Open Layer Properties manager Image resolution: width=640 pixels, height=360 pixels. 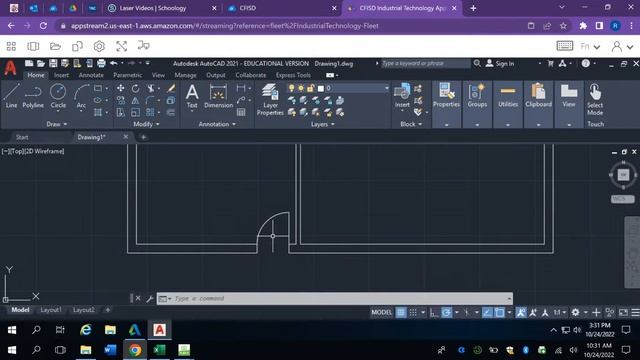pyautogui.click(x=270, y=99)
